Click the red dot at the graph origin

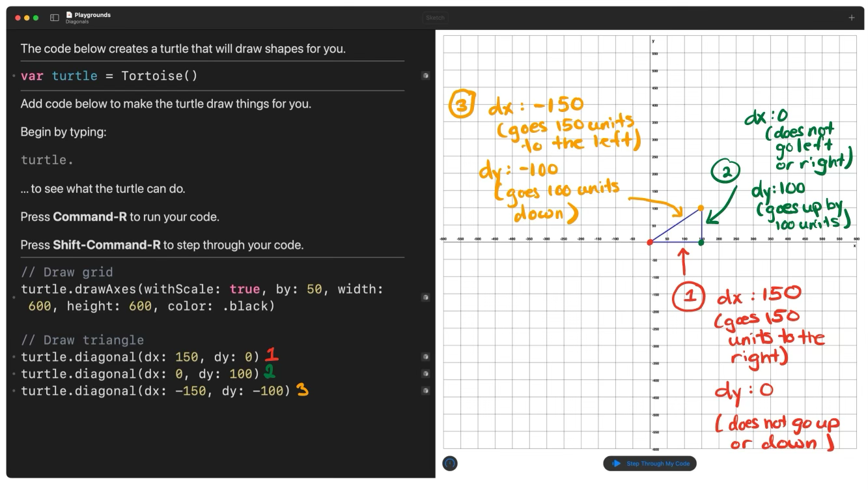[650, 242]
